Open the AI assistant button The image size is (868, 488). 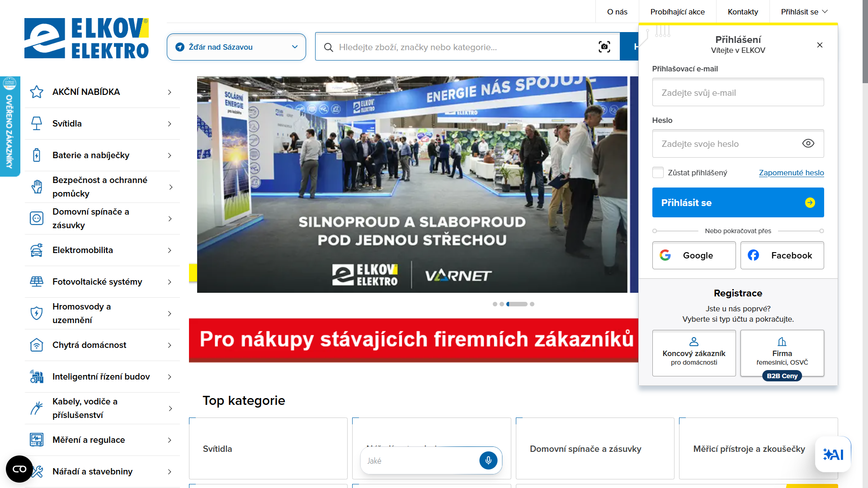(x=833, y=454)
